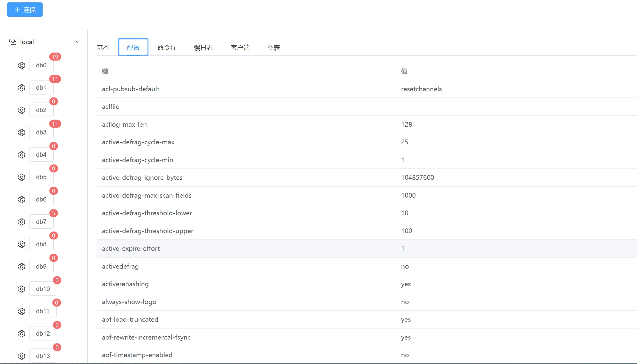Open the 客户端 tab
Viewport: 637px width, 364px height.
240,47
